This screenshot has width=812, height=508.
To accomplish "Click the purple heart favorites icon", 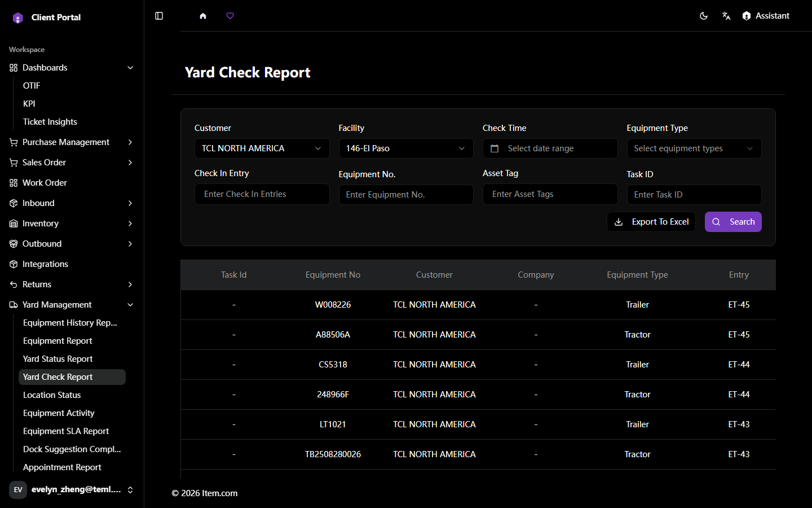I will [230, 16].
